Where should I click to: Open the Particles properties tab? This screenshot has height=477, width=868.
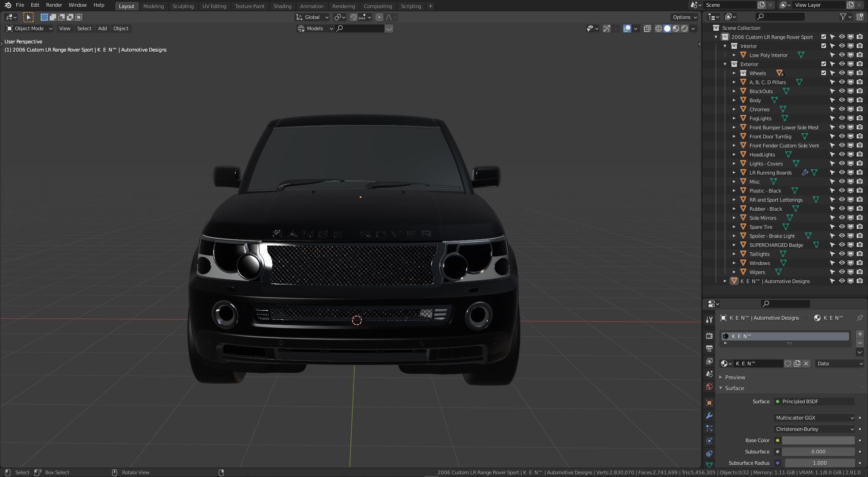click(709, 428)
